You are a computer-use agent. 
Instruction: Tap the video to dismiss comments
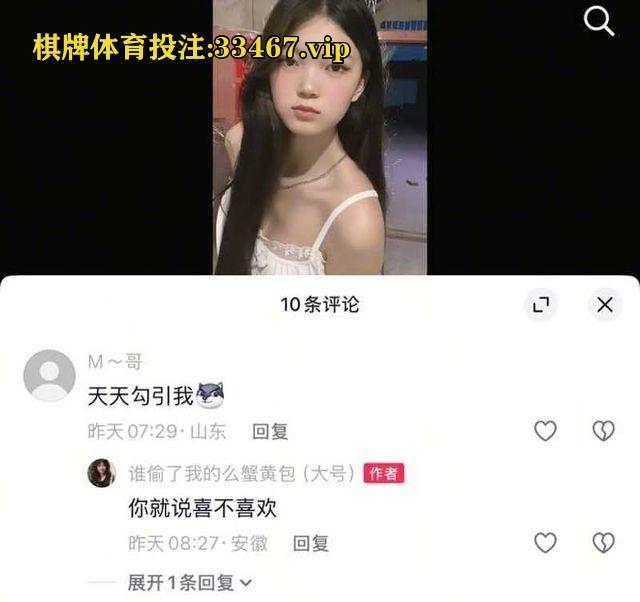pos(320,137)
